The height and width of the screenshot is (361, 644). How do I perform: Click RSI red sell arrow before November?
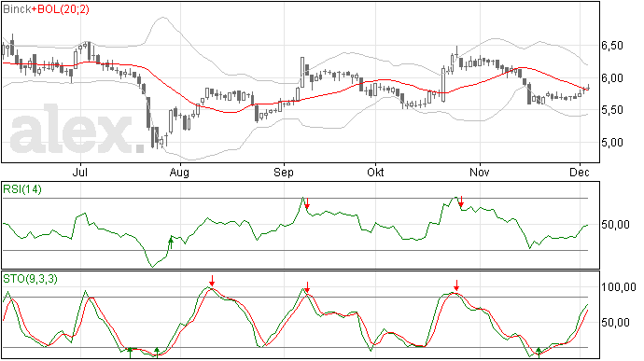[461, 201]
